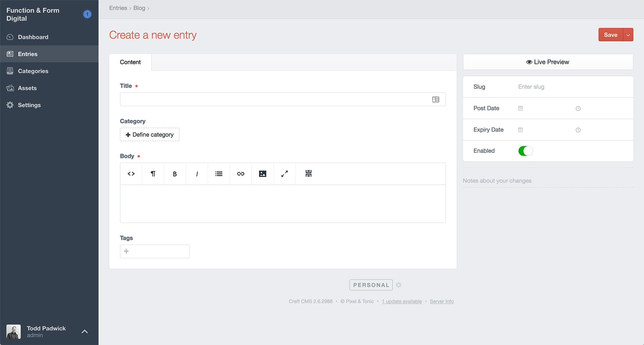Select the Content tab
This screenshot has width=644, height=345.
pos(130,62)
